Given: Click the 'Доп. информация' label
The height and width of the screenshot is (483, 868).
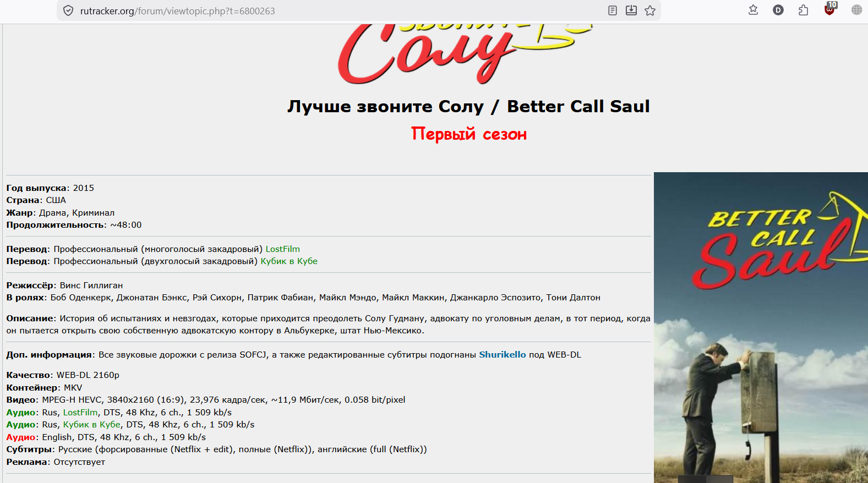Looking at the screenshot, I should (49, 355).
